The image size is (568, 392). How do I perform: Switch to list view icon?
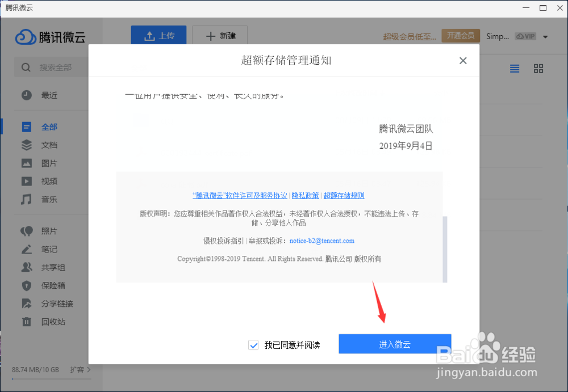[x=515, y=69]
